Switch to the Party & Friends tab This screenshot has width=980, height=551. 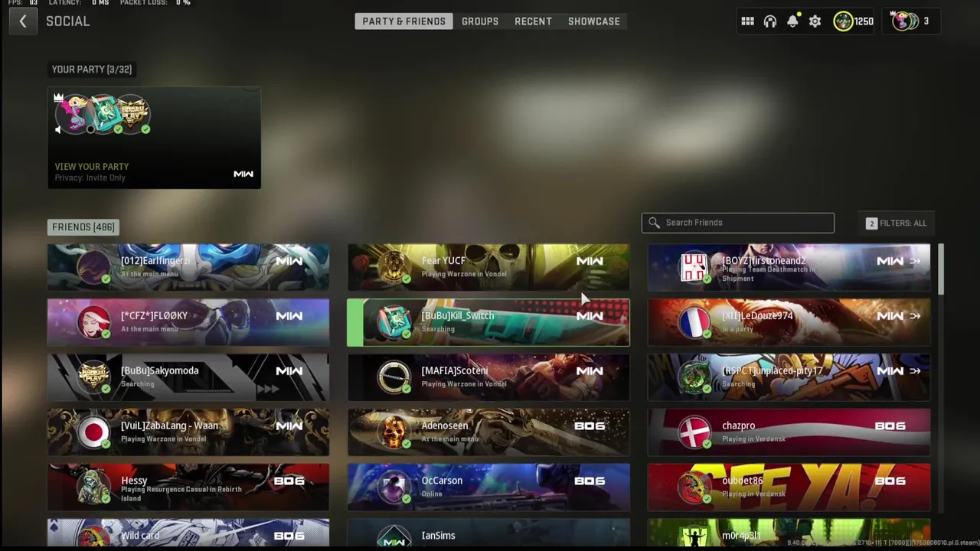403,21
